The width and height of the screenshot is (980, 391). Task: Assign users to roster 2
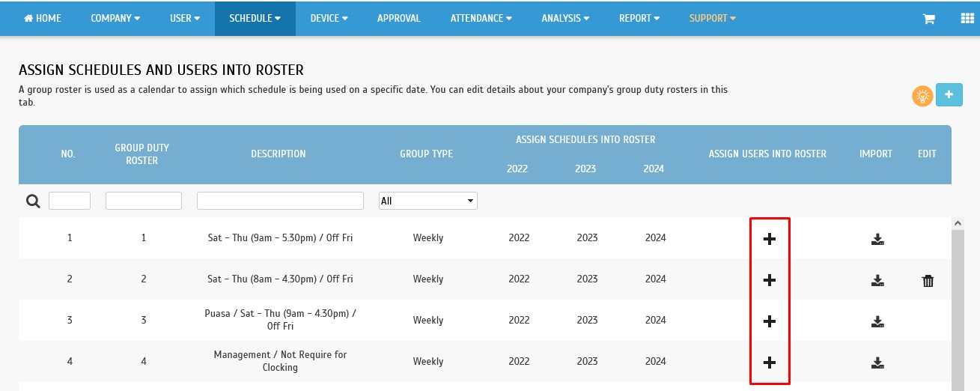click(769, 279)
